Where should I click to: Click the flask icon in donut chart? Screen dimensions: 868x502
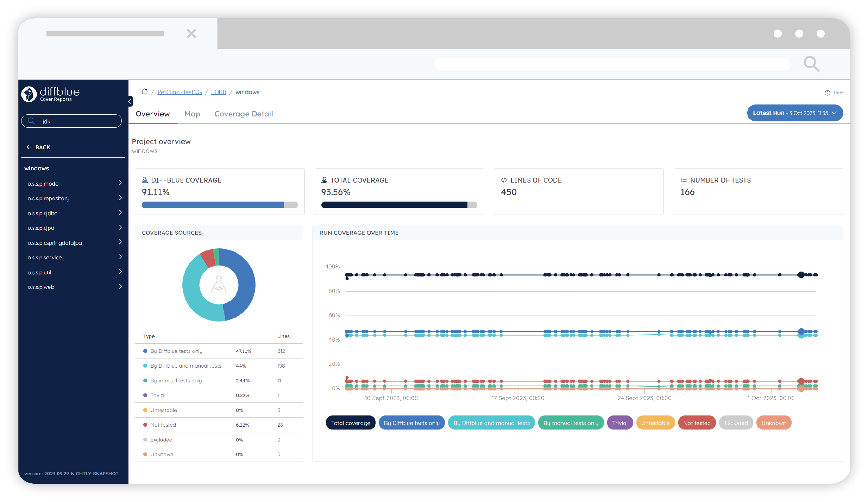coord(219,285)
